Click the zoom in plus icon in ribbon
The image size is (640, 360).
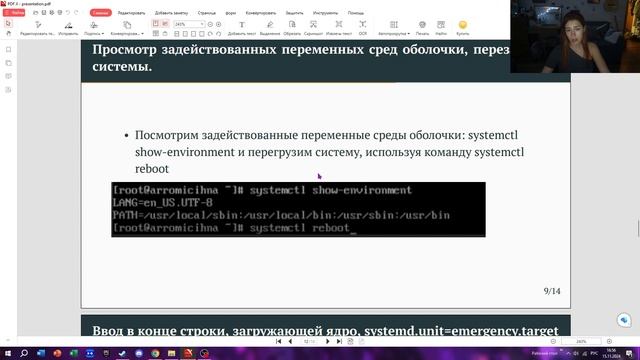click(219, 24)
